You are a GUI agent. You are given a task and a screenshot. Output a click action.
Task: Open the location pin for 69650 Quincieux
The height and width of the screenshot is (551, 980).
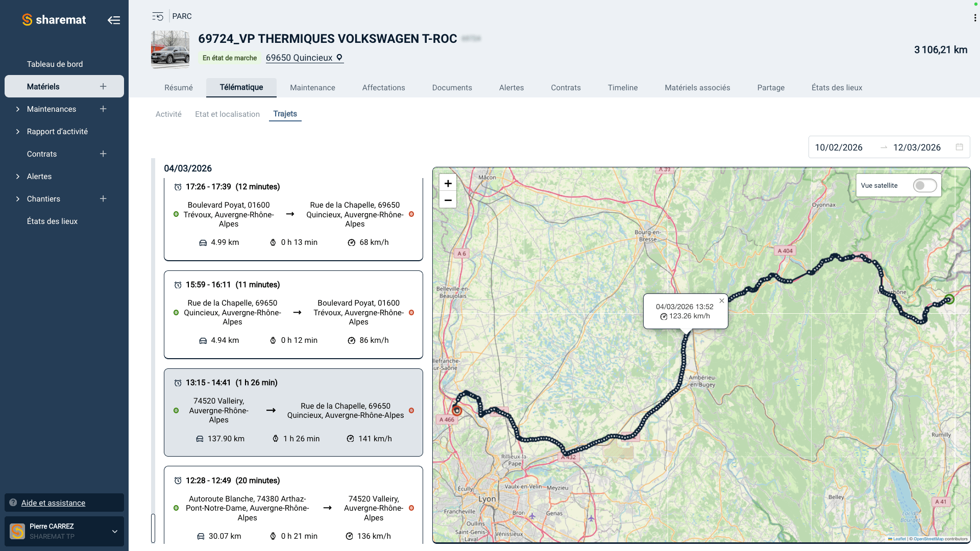339,58
